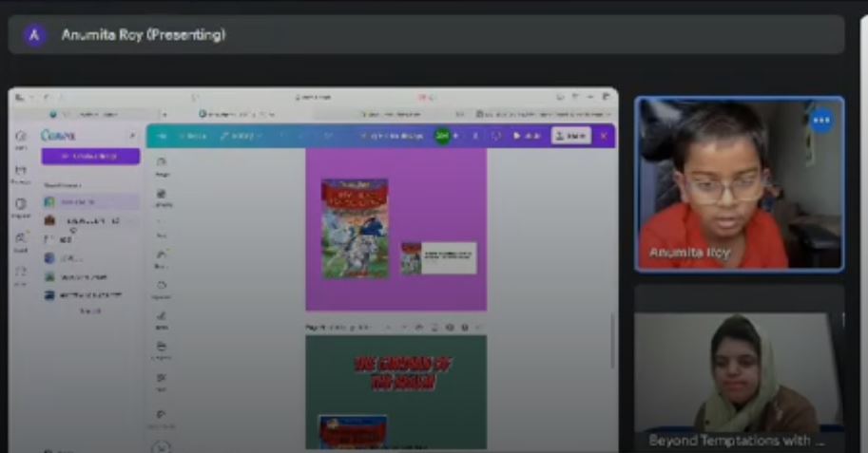Open the Draw tab in editor panel
Image resolution: width=868 pixels, height=453 pixels.
[x=162, y=320]
